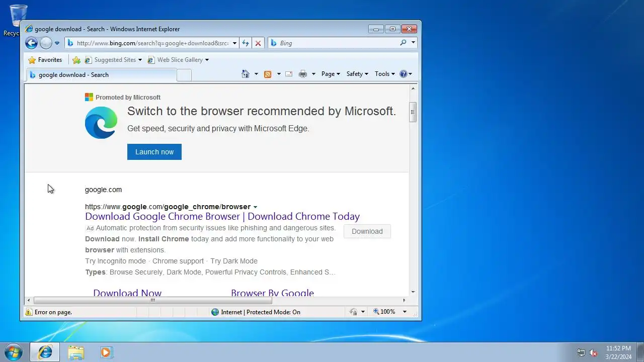
Task: Click the privacy report status icon
Action: pos(354,312)
